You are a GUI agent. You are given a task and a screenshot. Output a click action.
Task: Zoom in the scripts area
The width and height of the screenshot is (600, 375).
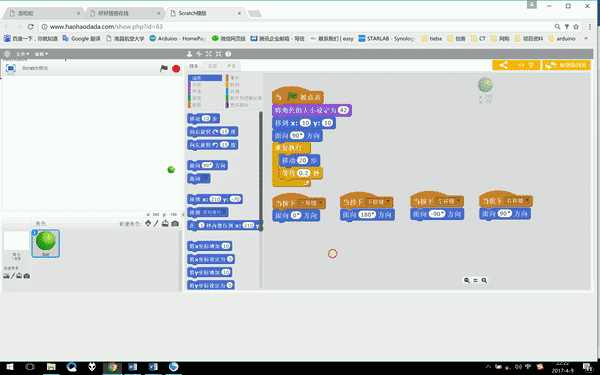484,280
